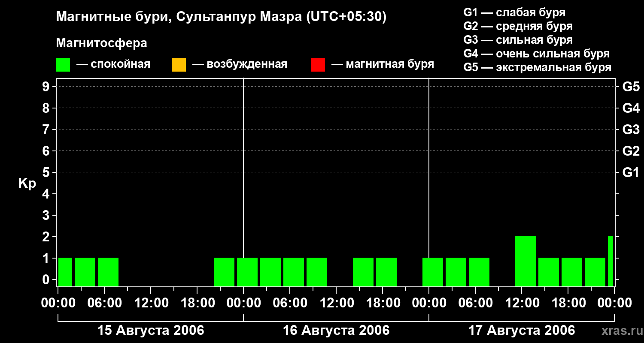The height and width of the screenshot is (343, 644).
Task: Click the '18:00' time label for 16 Августа
Action: point(383,303)
